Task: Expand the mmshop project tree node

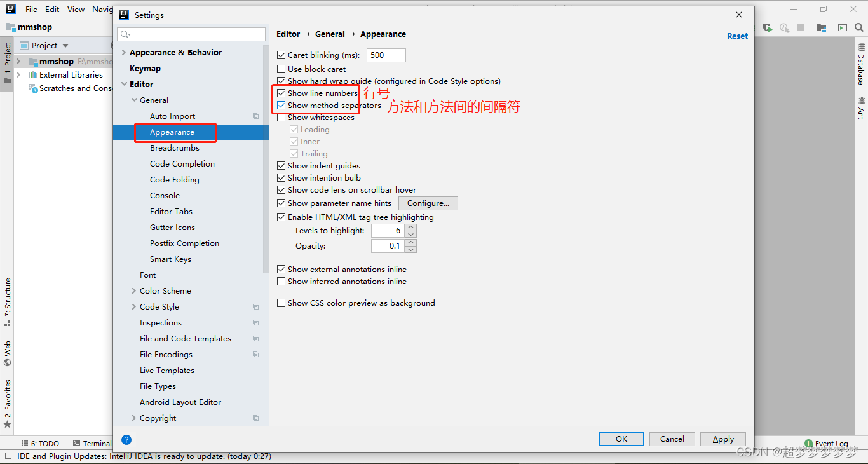Action: pos(18,62)
